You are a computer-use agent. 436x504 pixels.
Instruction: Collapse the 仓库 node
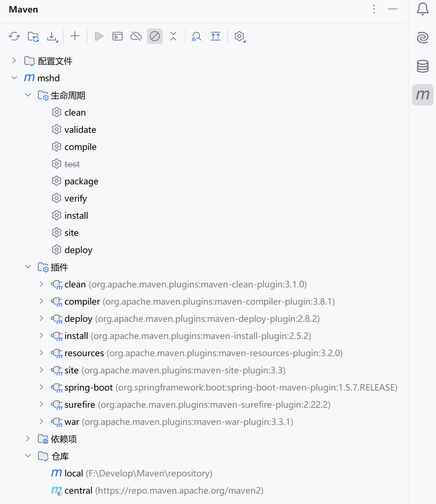point(28,456)
